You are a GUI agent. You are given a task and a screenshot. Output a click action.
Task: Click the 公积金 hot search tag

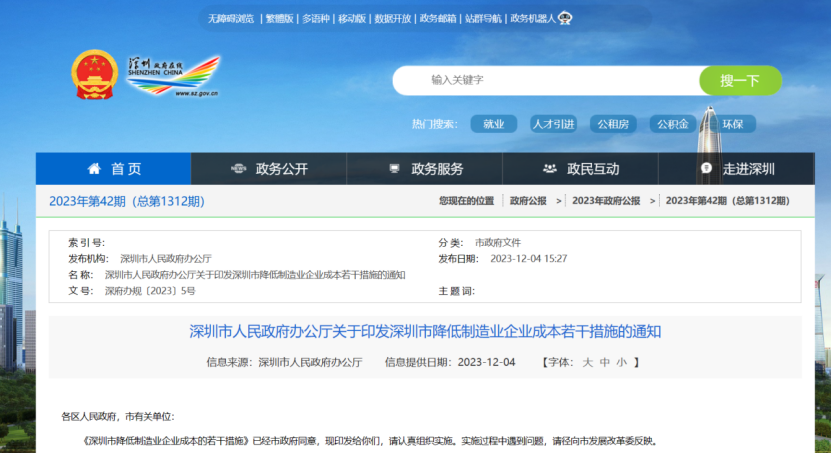click(673, 124)
